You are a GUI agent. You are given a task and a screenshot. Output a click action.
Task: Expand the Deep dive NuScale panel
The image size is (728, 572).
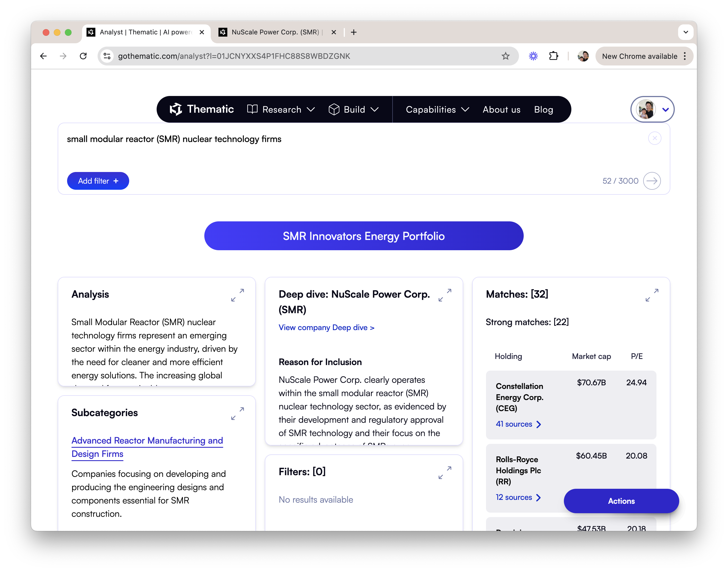(x=445, y=295)
